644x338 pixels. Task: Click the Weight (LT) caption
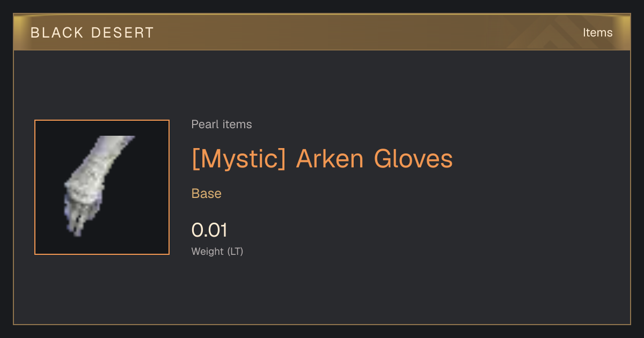click(x=217, y=251)
